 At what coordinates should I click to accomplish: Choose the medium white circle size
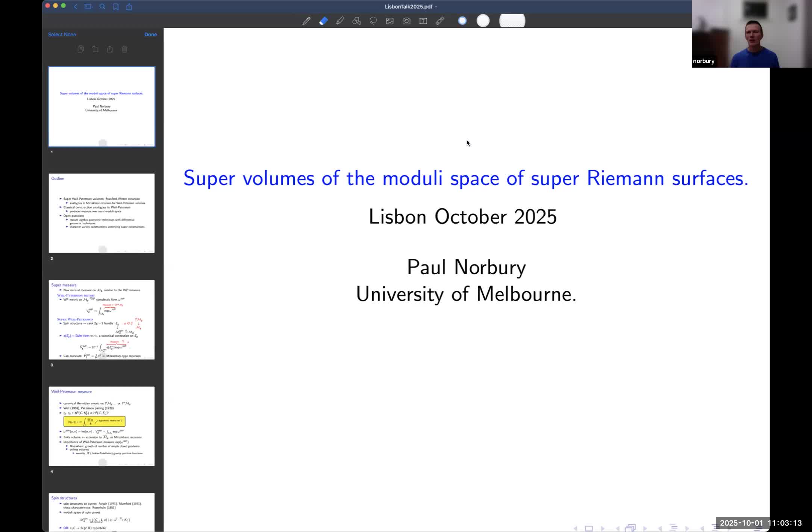(483, 21)
